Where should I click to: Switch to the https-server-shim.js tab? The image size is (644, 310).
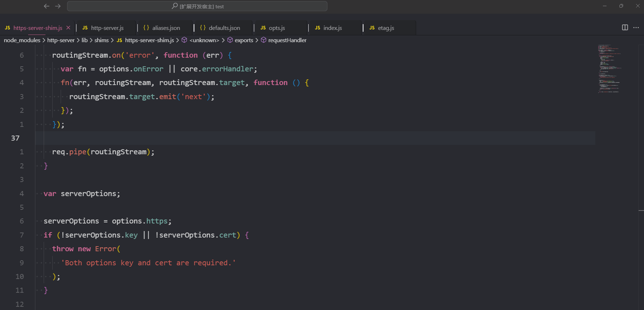point(38,28)
